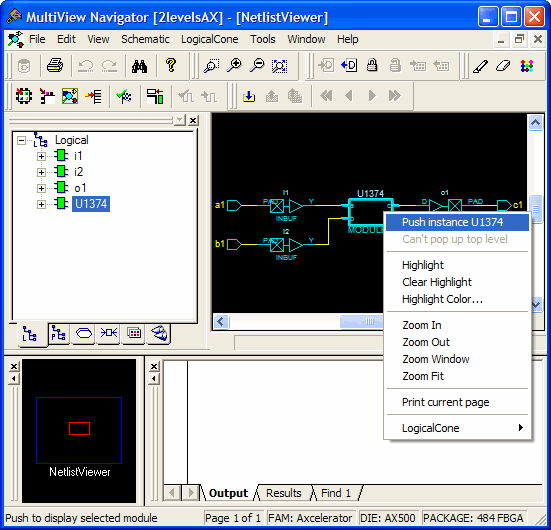Click the black padlock Lock icon
551x530 pixels.
tap(372, 65)
